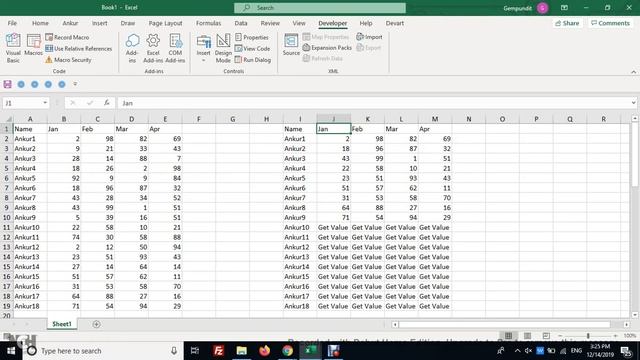Screen dimensions: 640x360
Task: Open File Explorer from the taskbar
Action: [242, 351]
